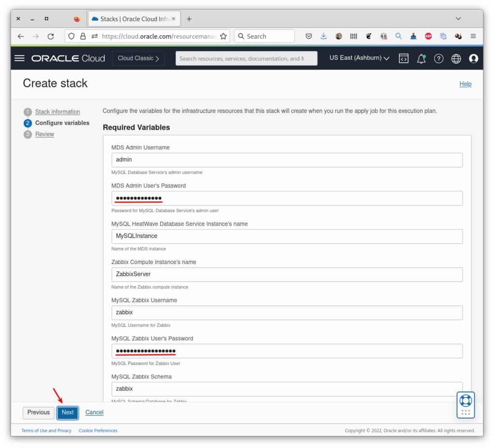This screenshot has height=448, width=494.
Task: Click the Next button
Action: point(68,412)
